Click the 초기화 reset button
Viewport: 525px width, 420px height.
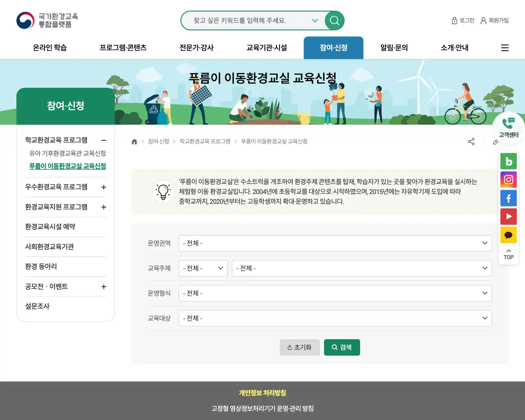300,347
